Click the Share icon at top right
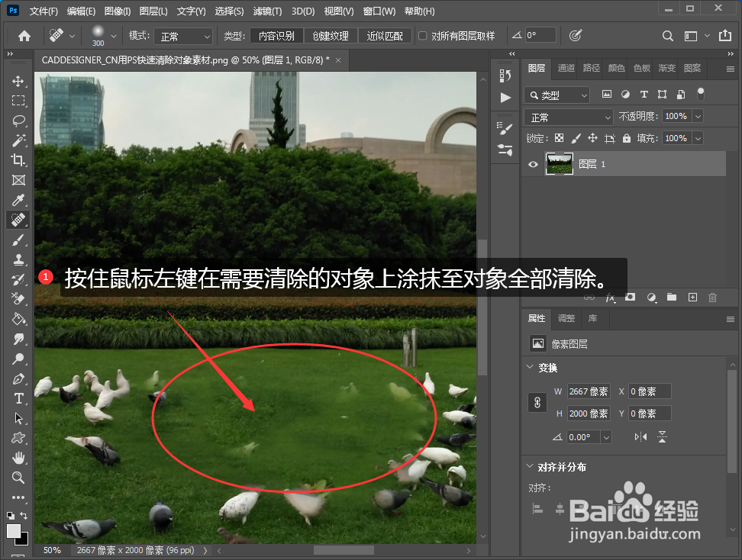 (725, 35)
